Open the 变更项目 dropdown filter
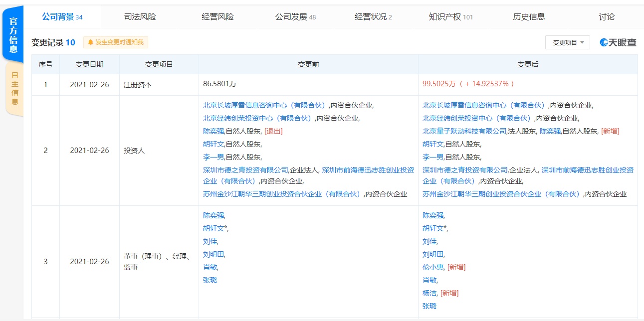This screenshot has height=321, width=644. (567, 43)
